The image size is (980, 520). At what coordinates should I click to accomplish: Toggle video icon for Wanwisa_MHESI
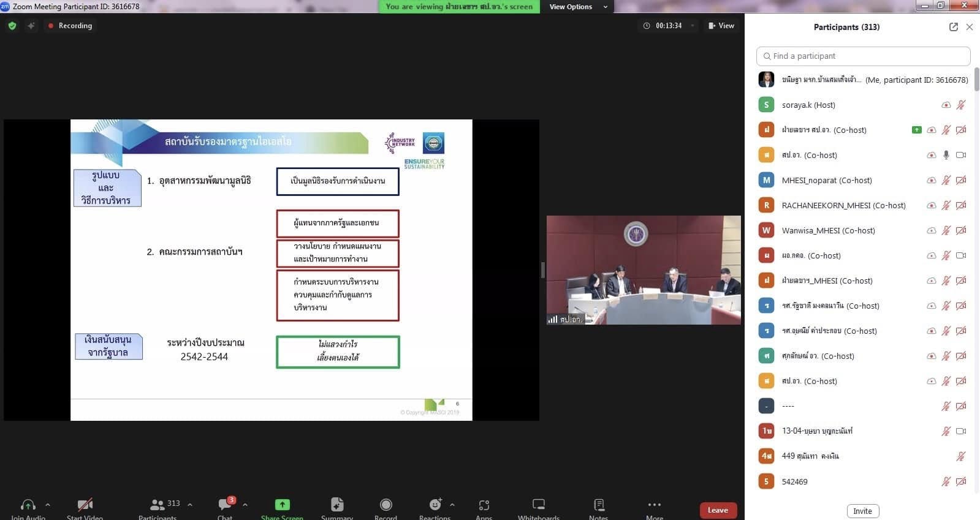(x=961, y=230)
